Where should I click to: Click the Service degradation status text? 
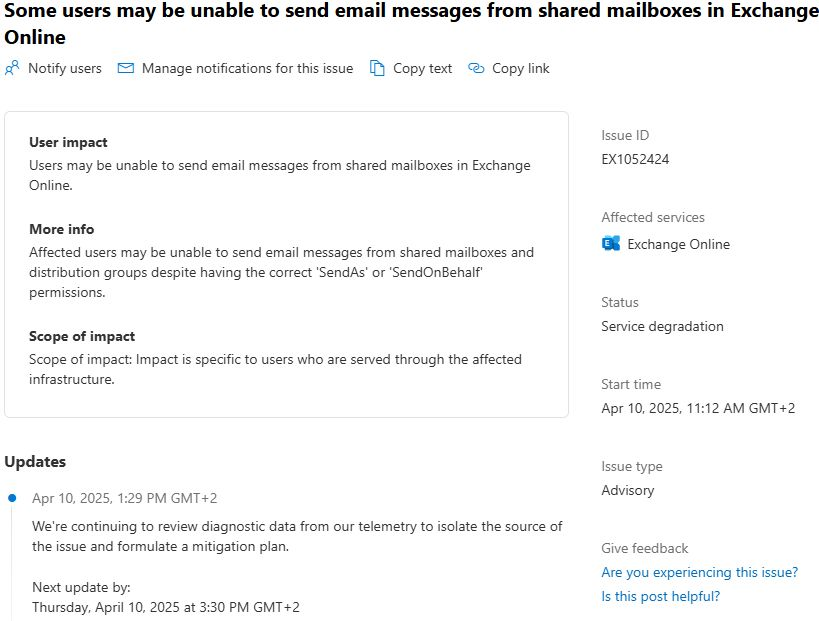(x=662, y=326)
